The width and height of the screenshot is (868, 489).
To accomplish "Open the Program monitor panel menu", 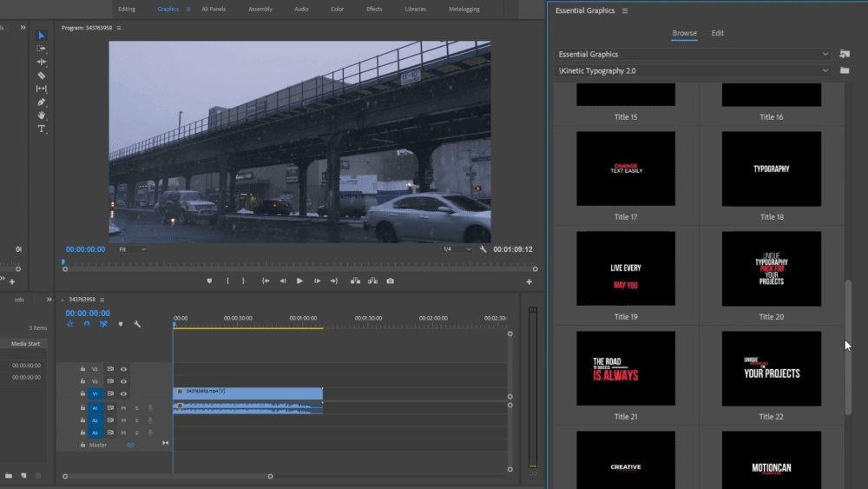I will click(x=119, y=28).
